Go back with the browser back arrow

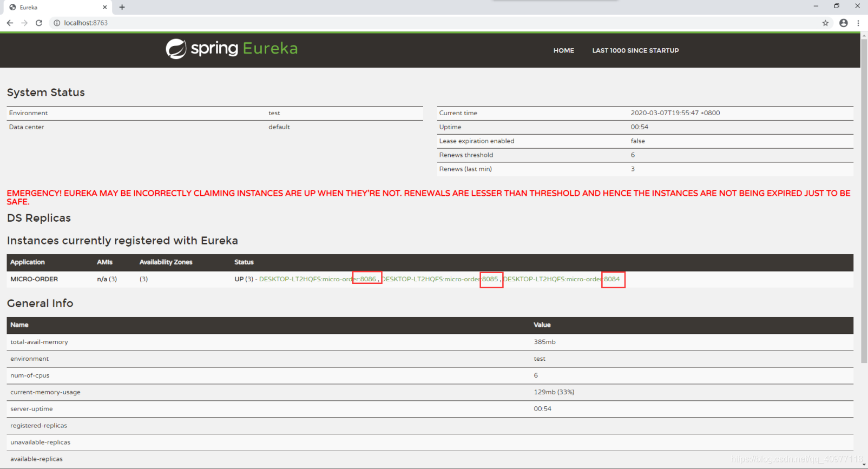click(10, 23)
